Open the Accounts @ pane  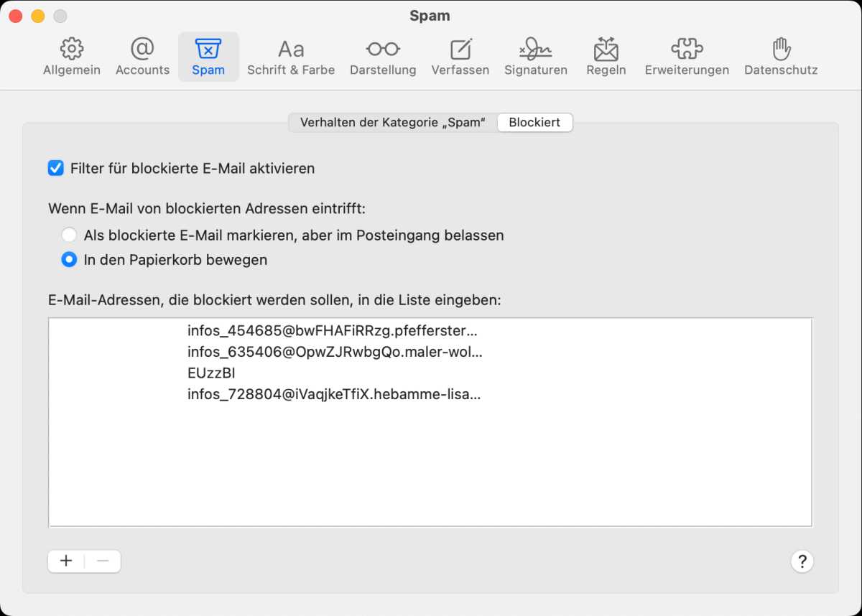[142, 57]
